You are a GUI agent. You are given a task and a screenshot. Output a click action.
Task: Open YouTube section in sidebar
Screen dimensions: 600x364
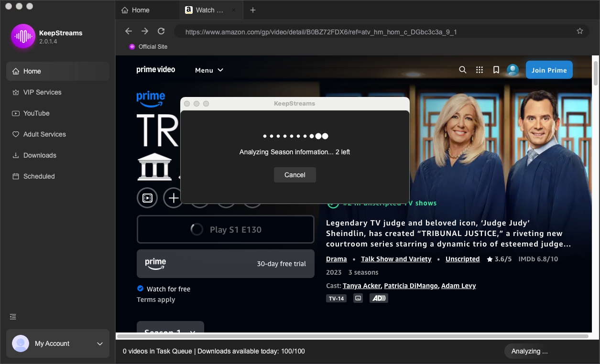57,113
